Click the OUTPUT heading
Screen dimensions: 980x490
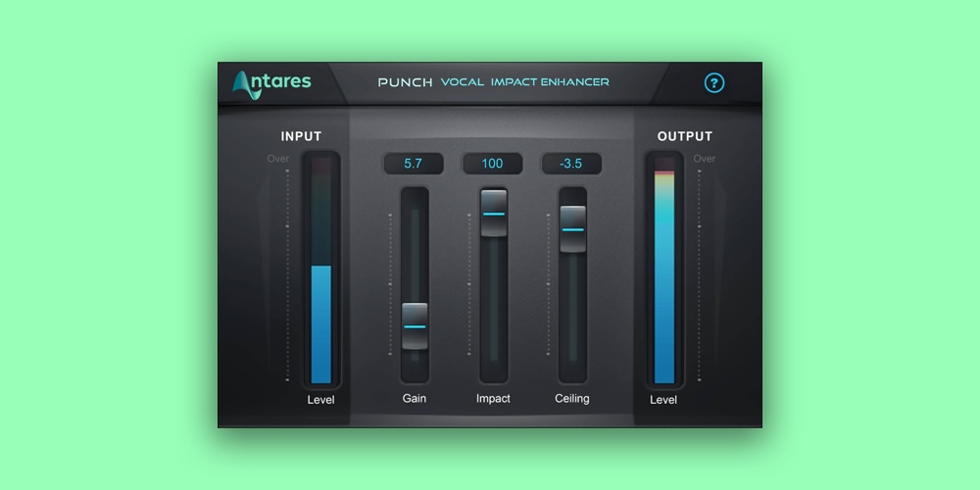(x=685, y=136)
